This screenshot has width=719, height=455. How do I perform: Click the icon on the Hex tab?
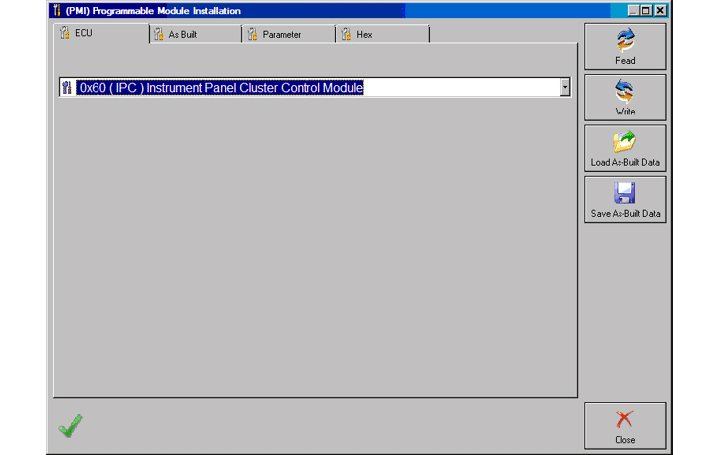pos(346,35)
